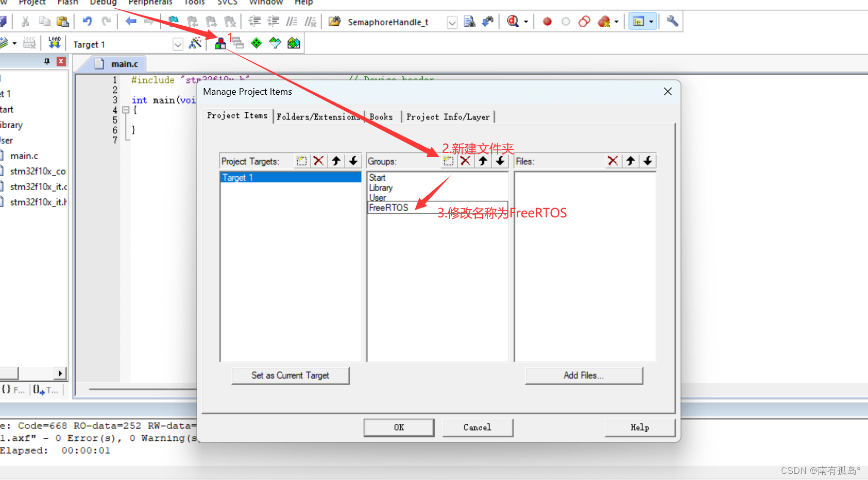Select the Library group in Groups list
Image resolution: width=868 pixels, height=480 pixels.
point(381,188)
